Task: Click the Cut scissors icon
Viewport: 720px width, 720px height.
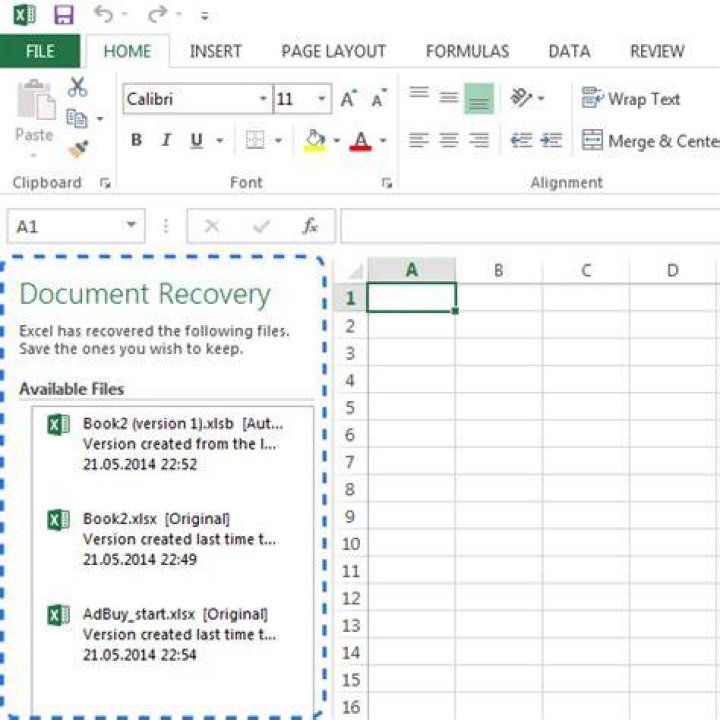Action: pyautogui.click(x=77, y=87)
